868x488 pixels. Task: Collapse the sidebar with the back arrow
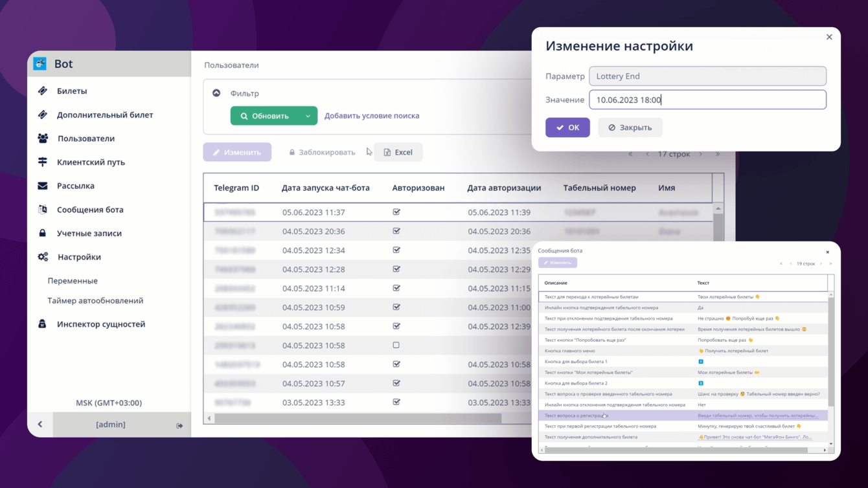coord(40,425)
